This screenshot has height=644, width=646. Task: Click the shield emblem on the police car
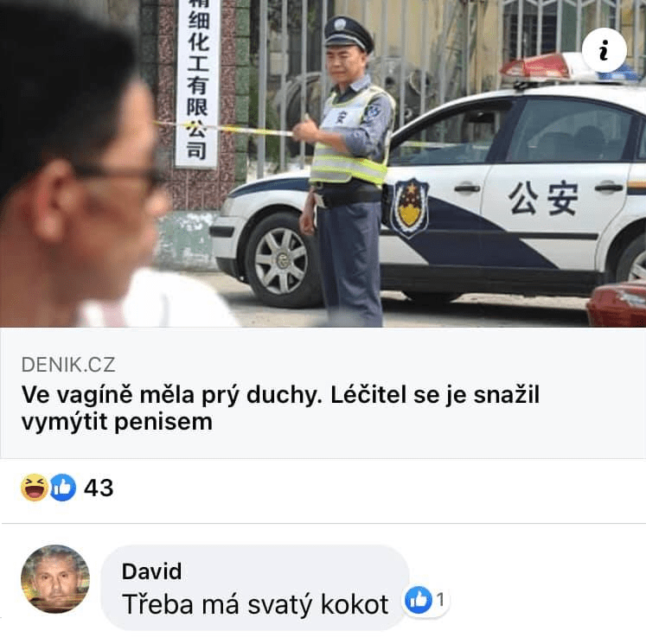pyautogui.click(x=410, y=208)
